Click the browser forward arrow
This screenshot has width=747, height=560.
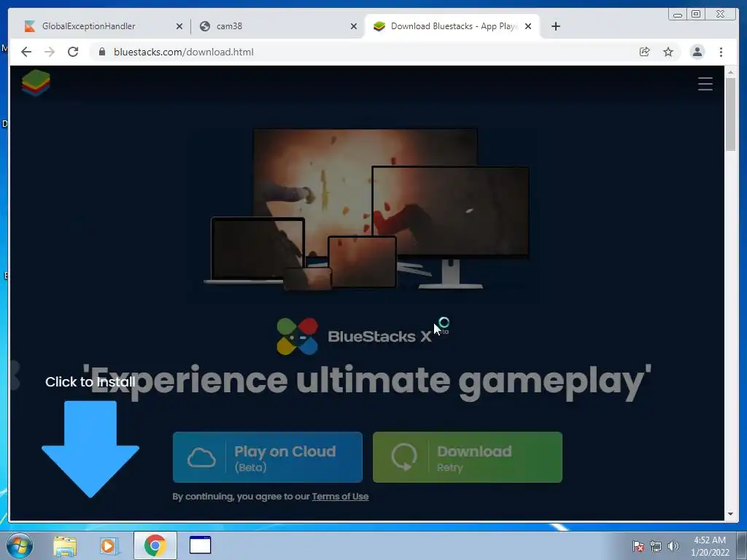[x=50, y=52]
